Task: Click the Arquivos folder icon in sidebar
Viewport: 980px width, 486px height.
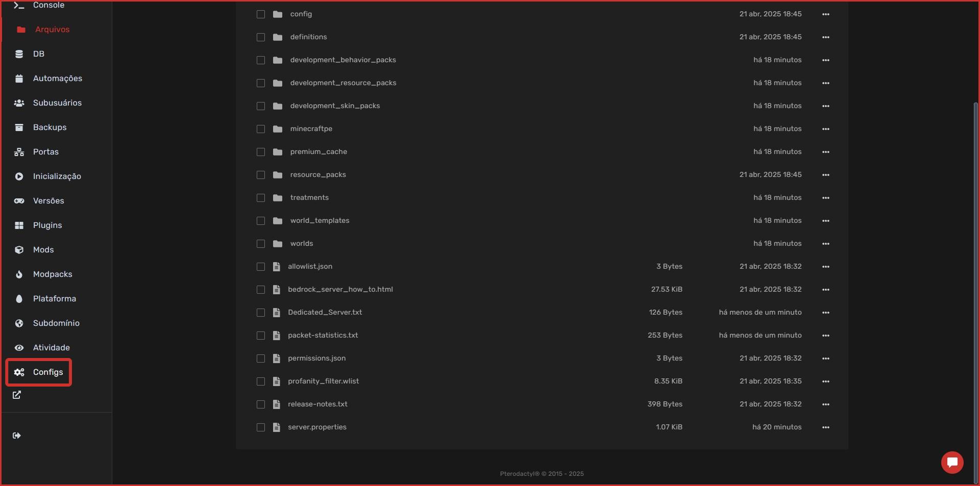Action: pyautogui.click(x=21, y=30)
